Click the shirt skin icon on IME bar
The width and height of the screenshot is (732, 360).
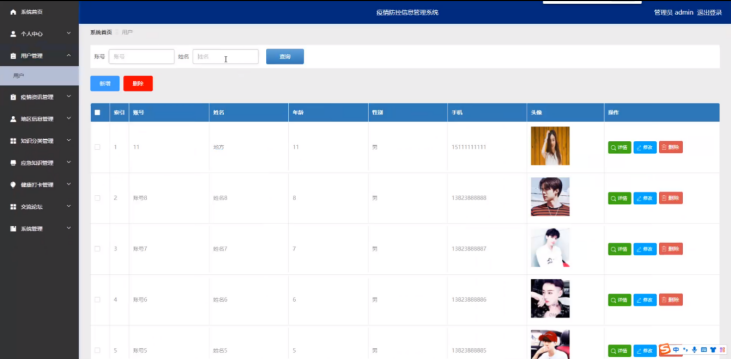[713, 349]
